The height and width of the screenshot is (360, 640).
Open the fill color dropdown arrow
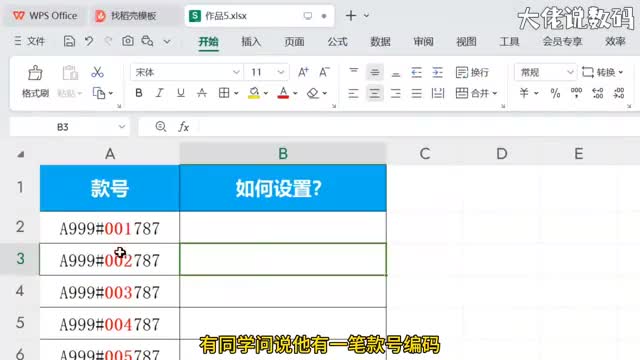pos(266,93)
